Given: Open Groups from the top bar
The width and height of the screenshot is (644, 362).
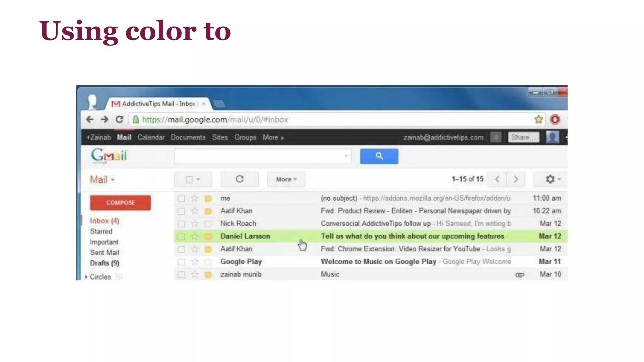Looking at the screenshot, I should 245,137.
